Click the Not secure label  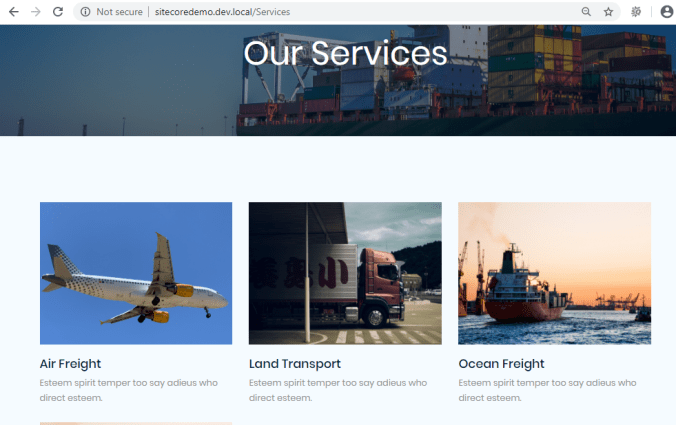119,12
